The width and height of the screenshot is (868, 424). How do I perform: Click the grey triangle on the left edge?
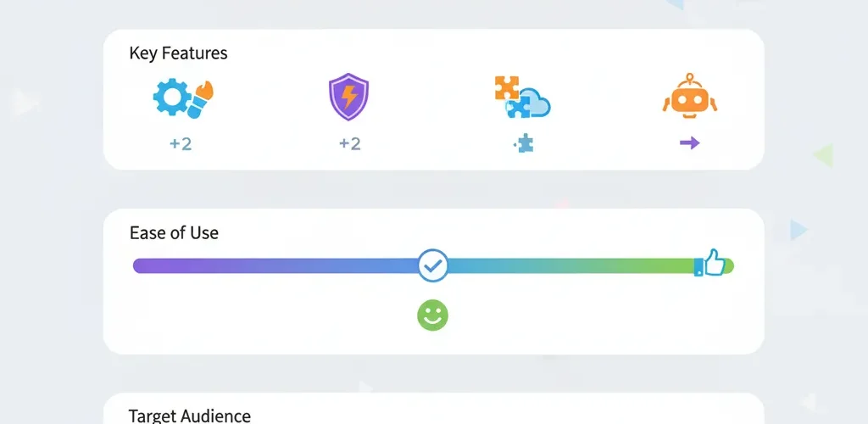(25, 103)
